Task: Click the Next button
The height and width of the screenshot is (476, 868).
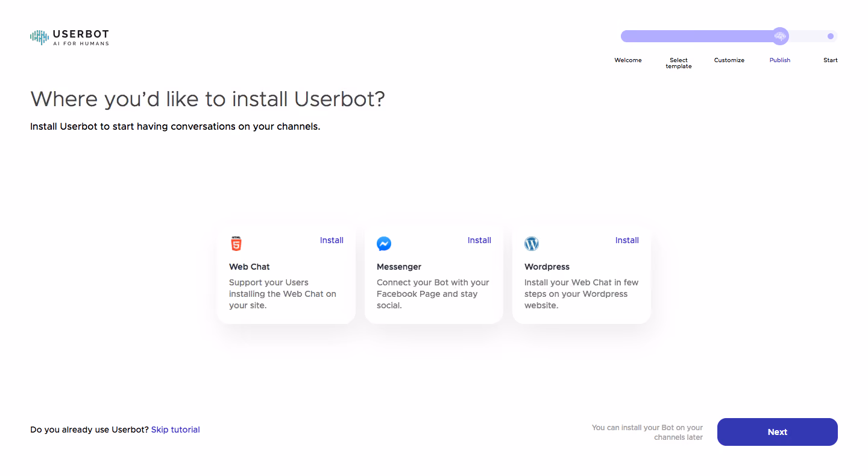Action: click(778, 432)
